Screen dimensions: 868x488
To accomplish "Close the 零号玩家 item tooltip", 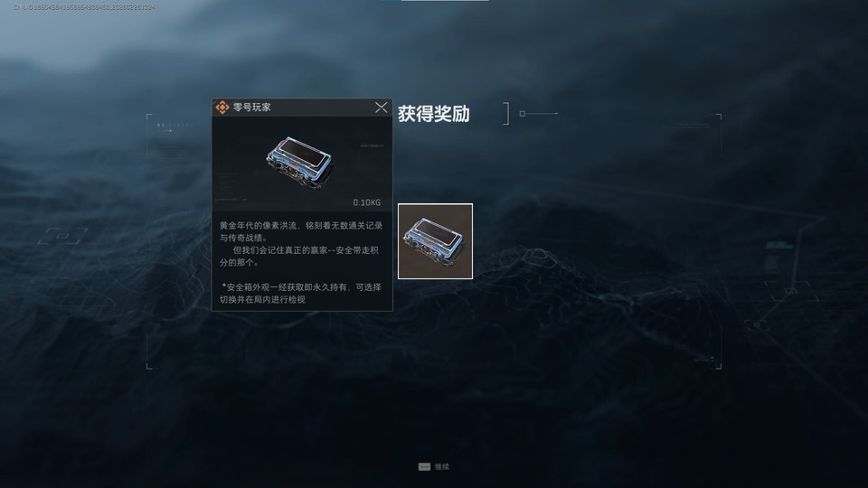I will point(381,108).
